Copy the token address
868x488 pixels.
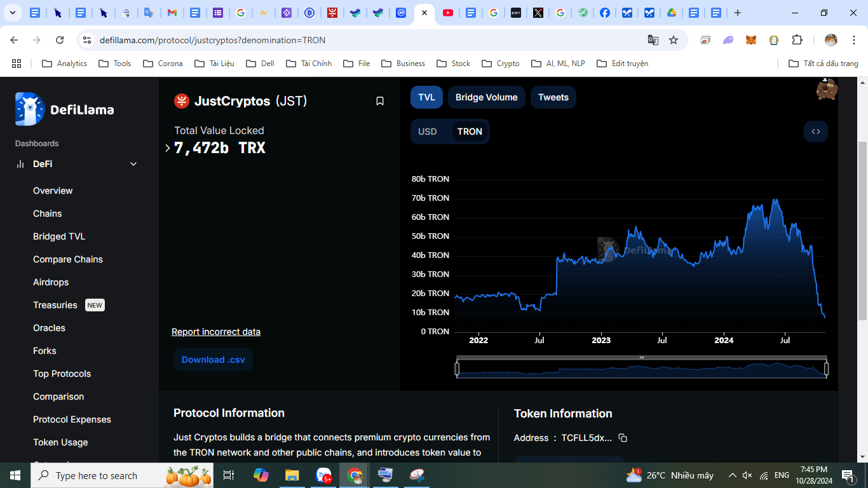tap(623, 438)
